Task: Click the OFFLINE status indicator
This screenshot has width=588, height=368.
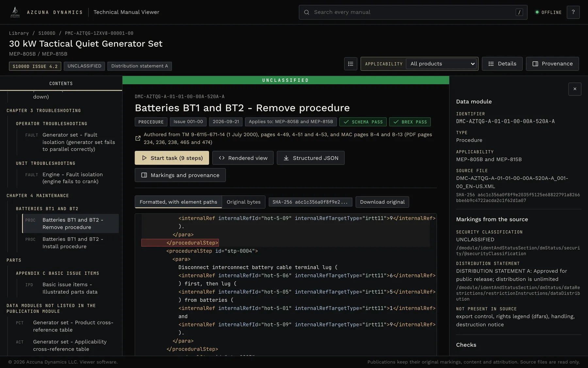Action: (548, 12)
